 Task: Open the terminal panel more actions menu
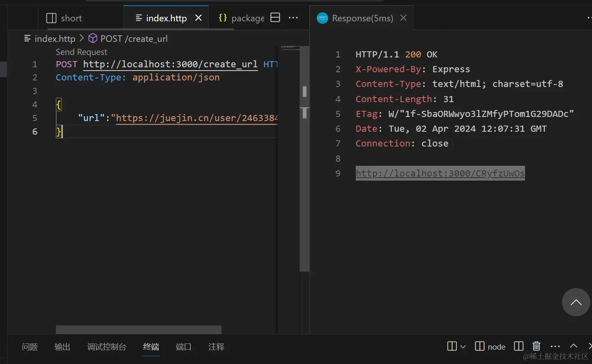click(x=555, y=346)
